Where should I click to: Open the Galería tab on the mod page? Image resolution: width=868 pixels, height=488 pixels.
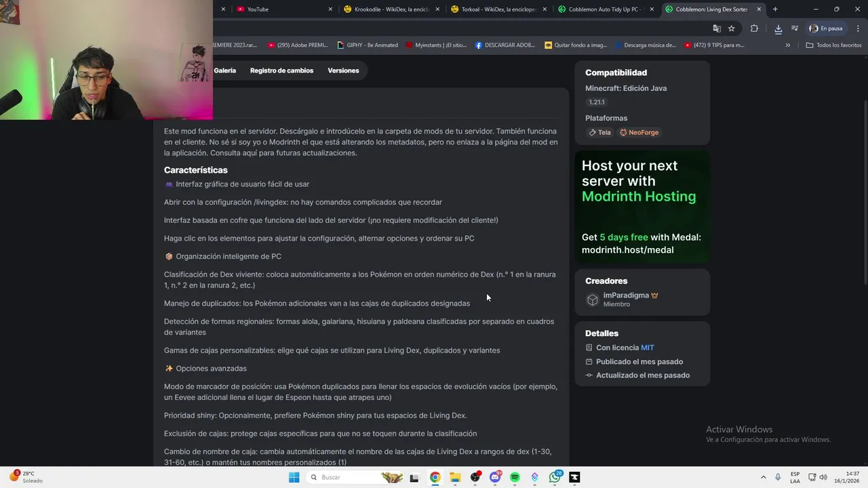(225, 70)
